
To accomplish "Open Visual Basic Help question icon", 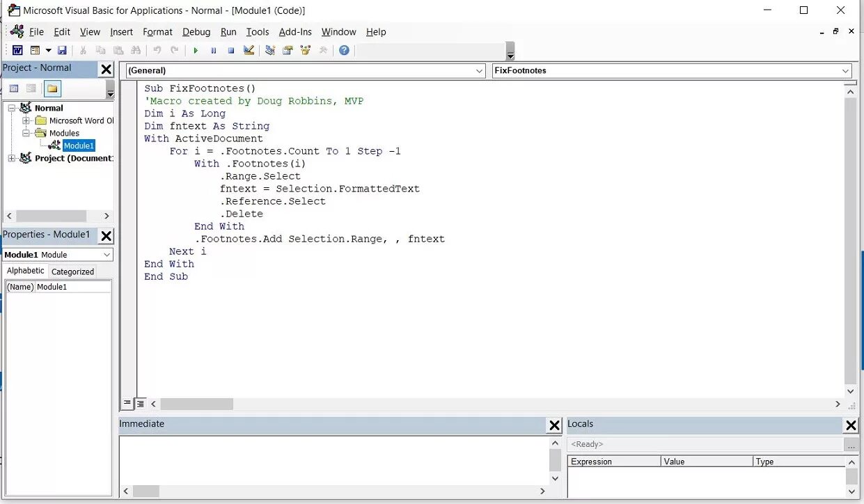I will point(344,50).
